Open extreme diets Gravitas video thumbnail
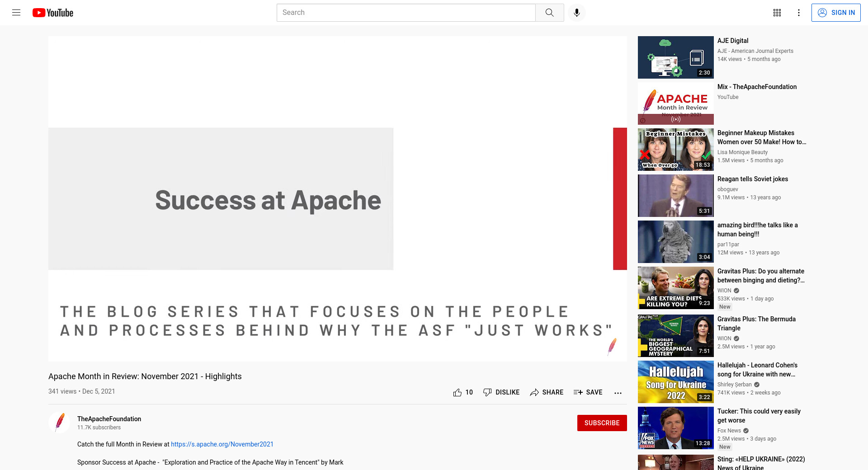 [675, 288]
